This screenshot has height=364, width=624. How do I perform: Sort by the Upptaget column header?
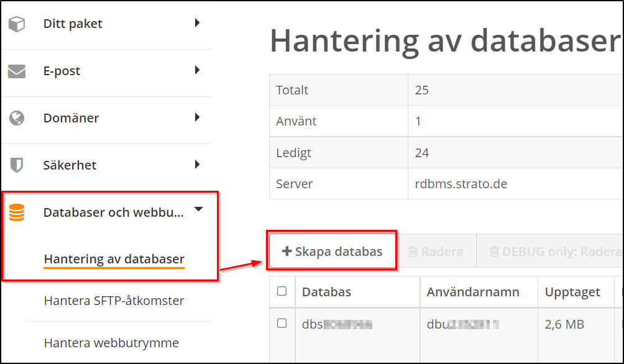pyautogui.click(x=572, y=292)
